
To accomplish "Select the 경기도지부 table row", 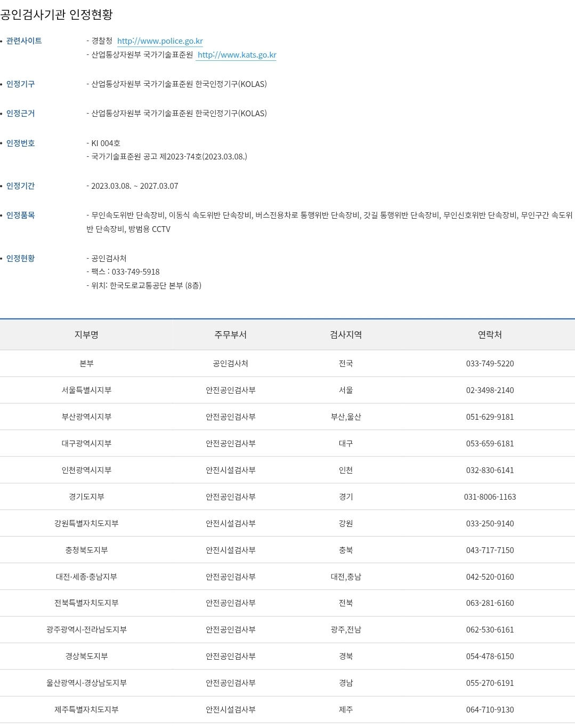I will tap(86, 497).
